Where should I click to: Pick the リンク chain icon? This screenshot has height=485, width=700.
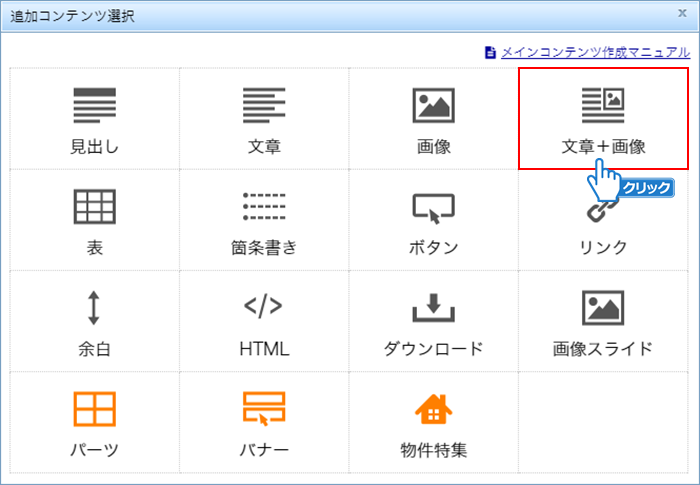[603, 210]
